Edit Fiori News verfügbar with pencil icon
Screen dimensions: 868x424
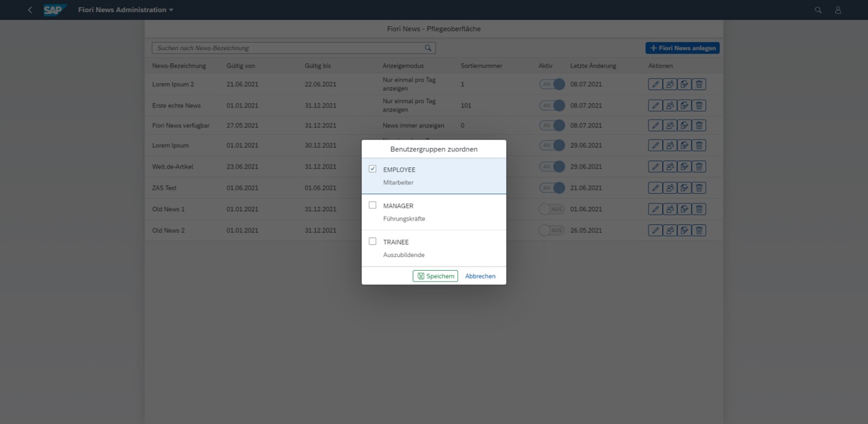[655, 125]
